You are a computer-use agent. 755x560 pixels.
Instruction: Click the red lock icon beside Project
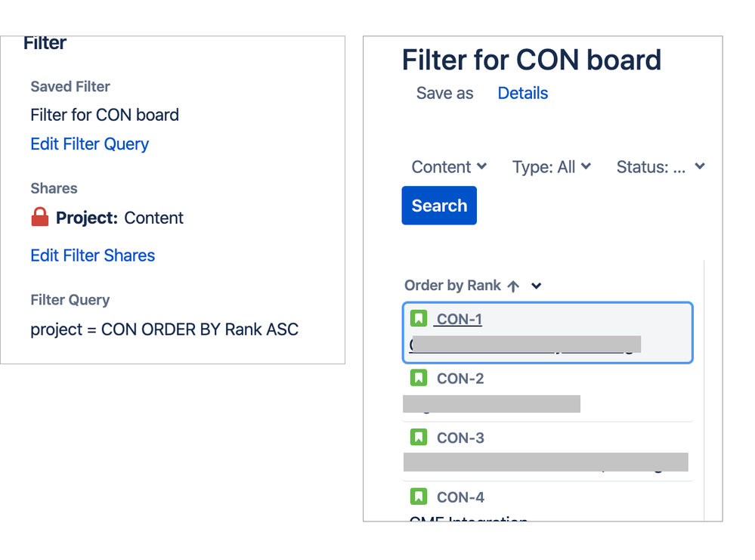pos(40,217)
